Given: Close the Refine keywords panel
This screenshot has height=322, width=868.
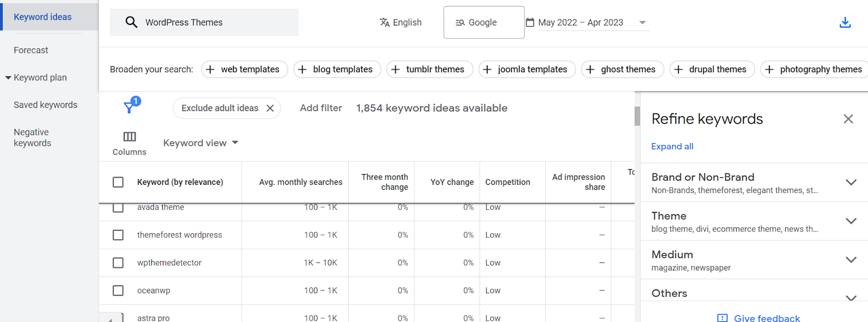Looking at the screenshot, I should coord(848,119).
